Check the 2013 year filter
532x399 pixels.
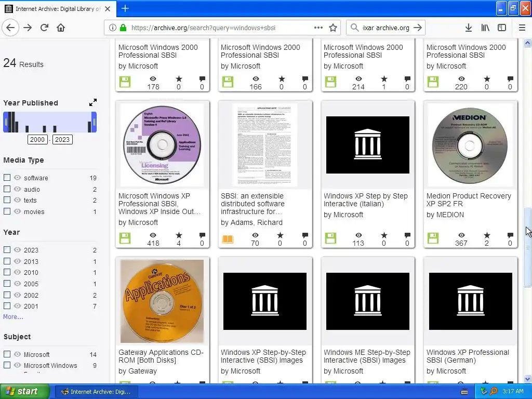7,261
